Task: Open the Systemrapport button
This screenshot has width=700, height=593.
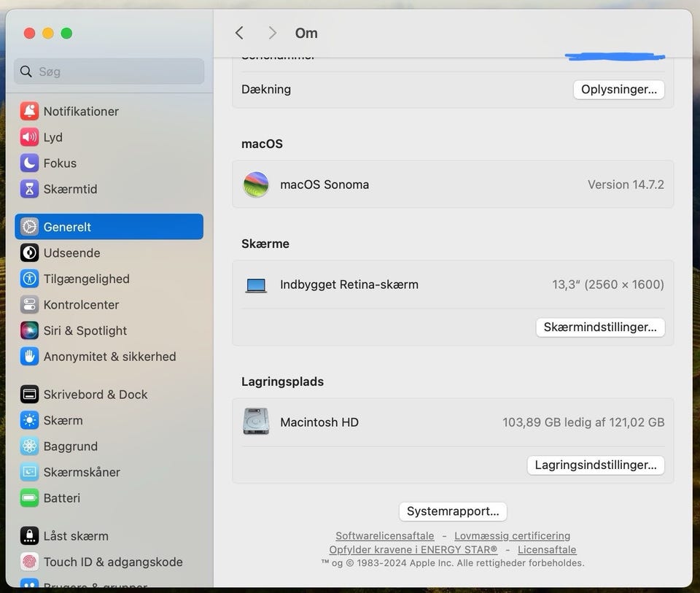Action: click(x=453, y=511)
